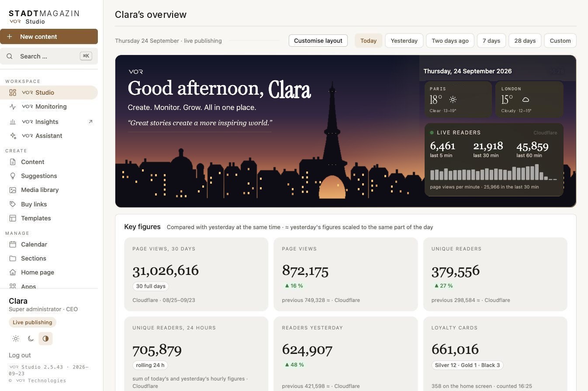Open Studio via its grid icon
Viewport: 588px width, 391px height.
pos(13,93)
